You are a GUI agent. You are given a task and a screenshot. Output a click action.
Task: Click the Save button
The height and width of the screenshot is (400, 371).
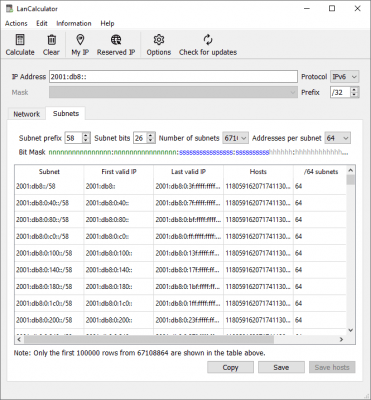281,367
